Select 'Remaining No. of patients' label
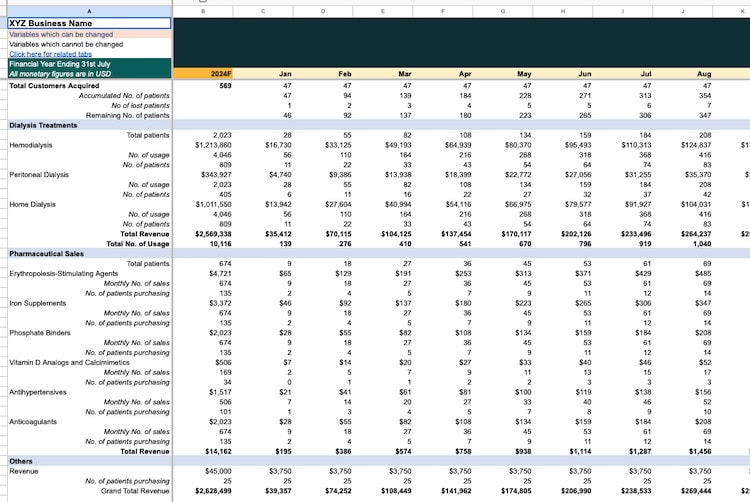Viewport: 750px width, 502px height. click(127, 115)
